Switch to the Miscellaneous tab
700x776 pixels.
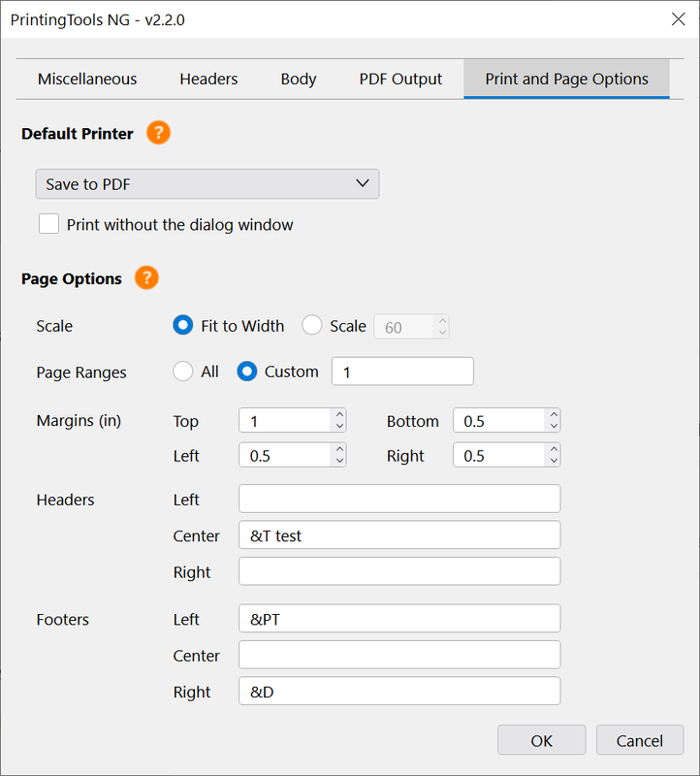point(87,80)
